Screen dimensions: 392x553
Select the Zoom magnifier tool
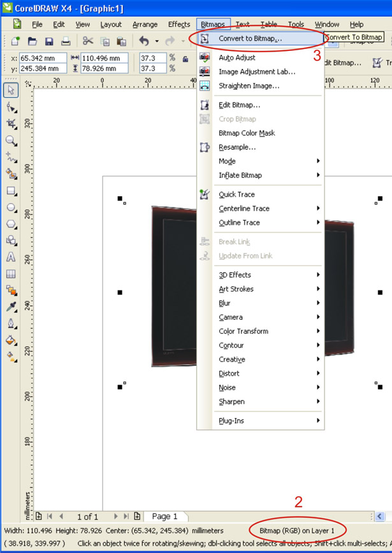(11, 141)
